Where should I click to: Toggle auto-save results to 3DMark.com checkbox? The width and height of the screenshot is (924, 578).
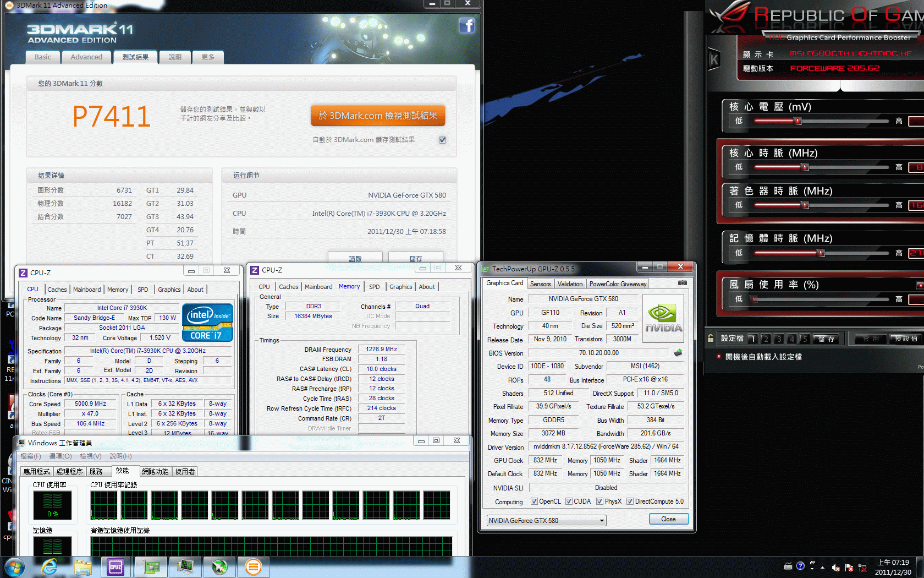(x=442, y=140)
